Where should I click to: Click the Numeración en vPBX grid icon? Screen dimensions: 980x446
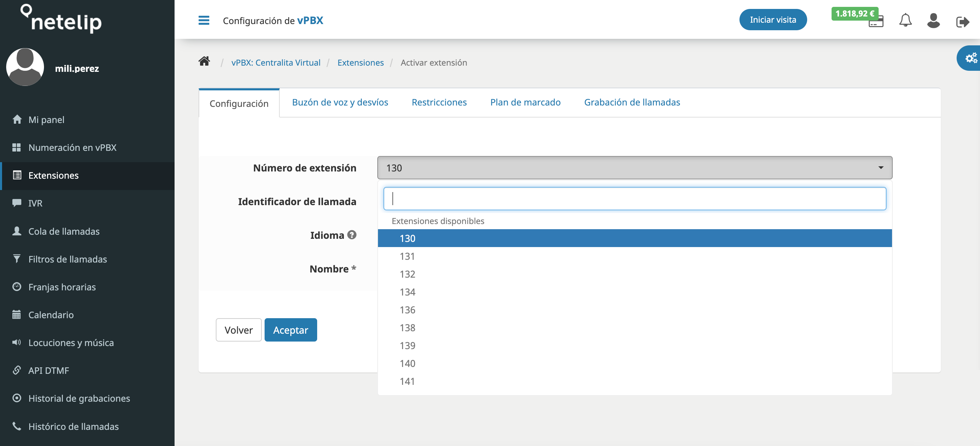tap(16, 147)
